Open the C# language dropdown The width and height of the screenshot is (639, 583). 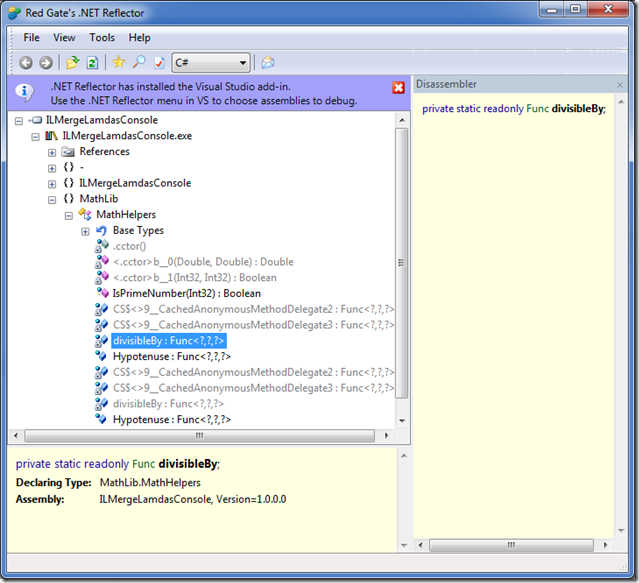coord(211,63)
